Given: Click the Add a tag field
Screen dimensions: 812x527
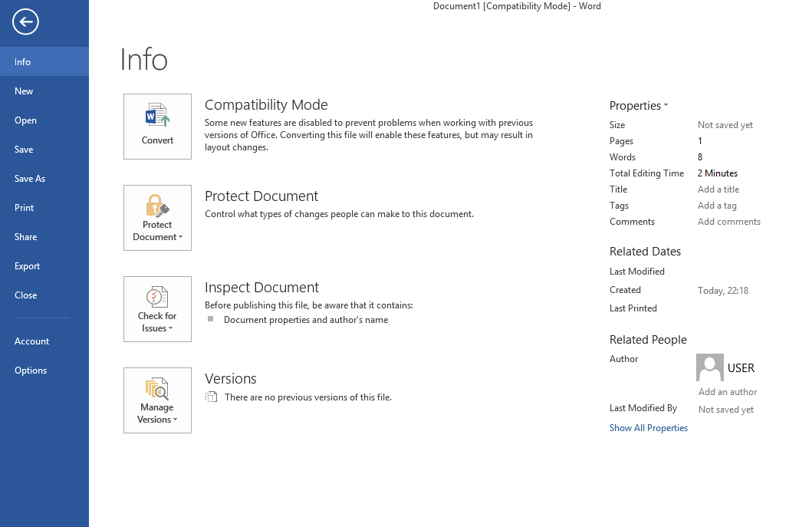Looking at the screenshot, I should (717, 206).
